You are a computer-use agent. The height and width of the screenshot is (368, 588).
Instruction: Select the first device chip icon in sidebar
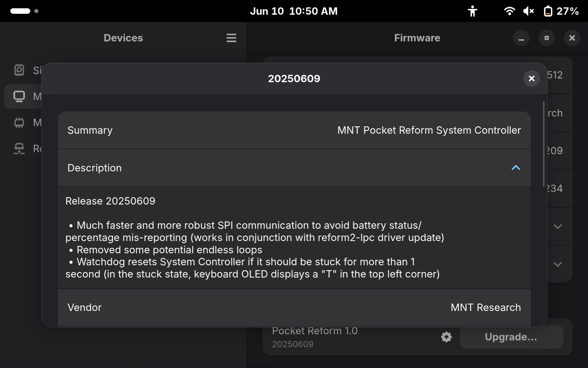(19, 70)
